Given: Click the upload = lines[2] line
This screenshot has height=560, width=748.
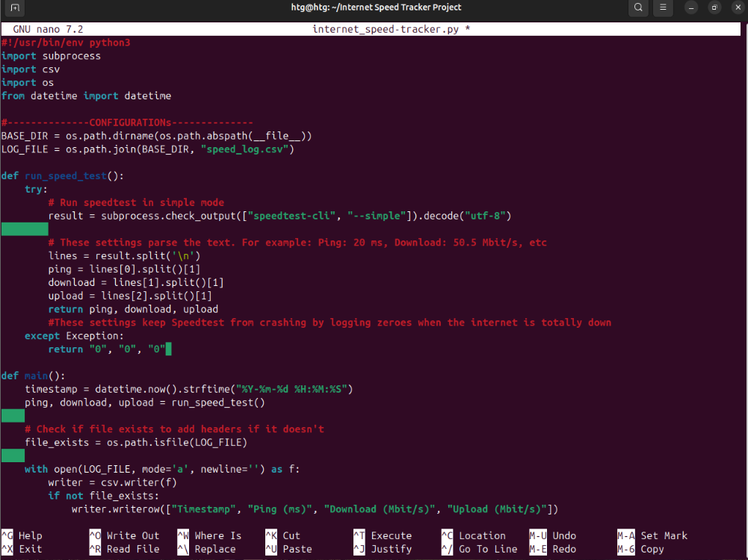Looking at the screenshot, I should (x=130, y=296).
